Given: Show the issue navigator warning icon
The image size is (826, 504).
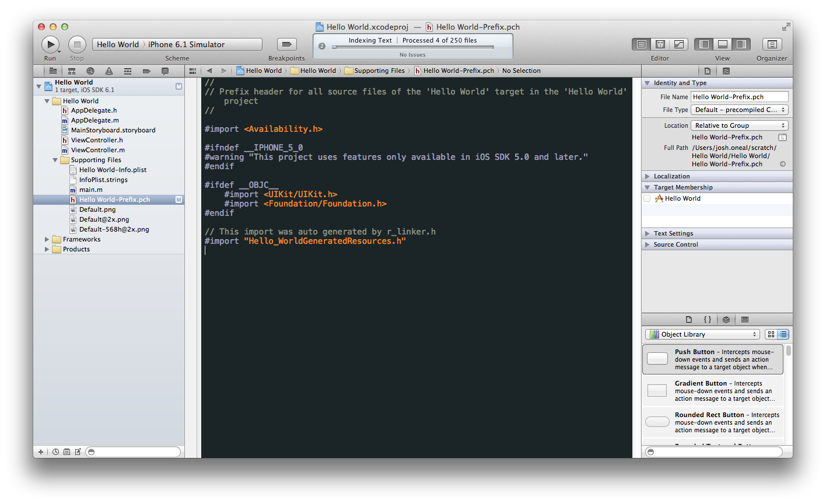Looking at the screenshot, I should point(108,71).
